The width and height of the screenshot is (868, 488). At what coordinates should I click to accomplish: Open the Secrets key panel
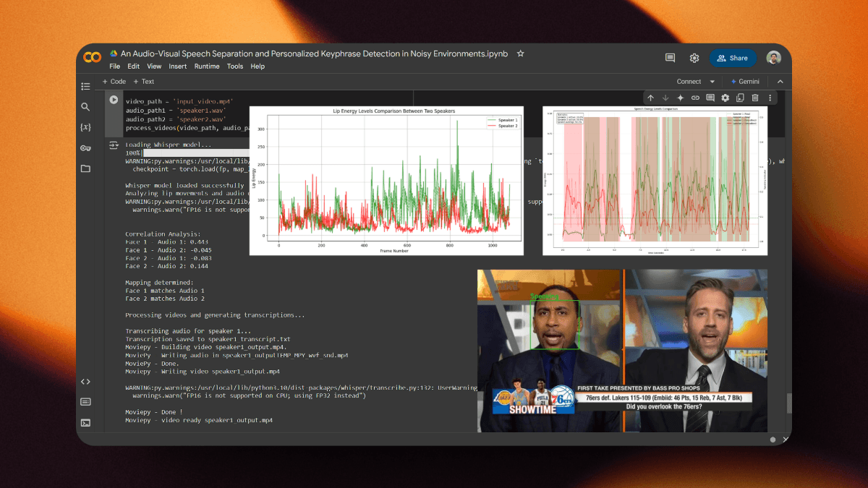coord(85,148)
